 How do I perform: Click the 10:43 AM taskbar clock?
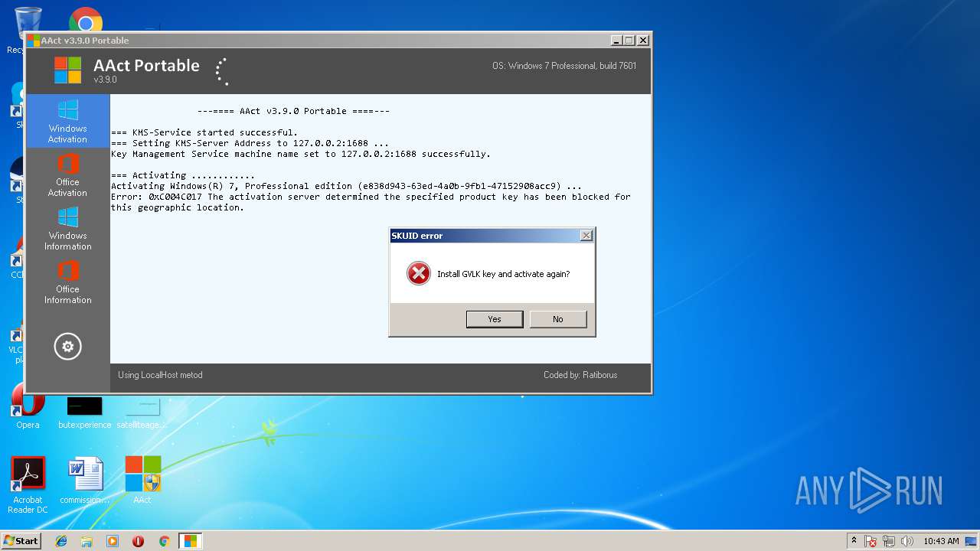point(941,541)
